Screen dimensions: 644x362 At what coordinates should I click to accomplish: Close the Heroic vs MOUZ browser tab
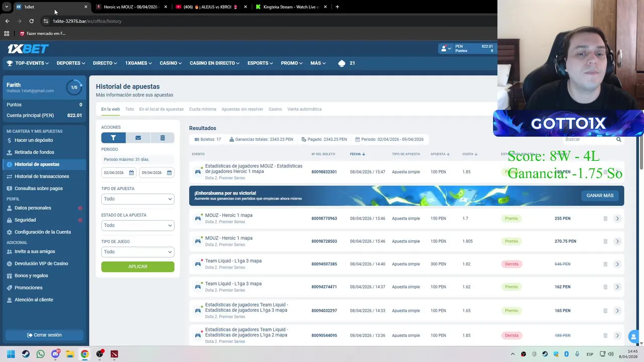[x=165, y=7]
